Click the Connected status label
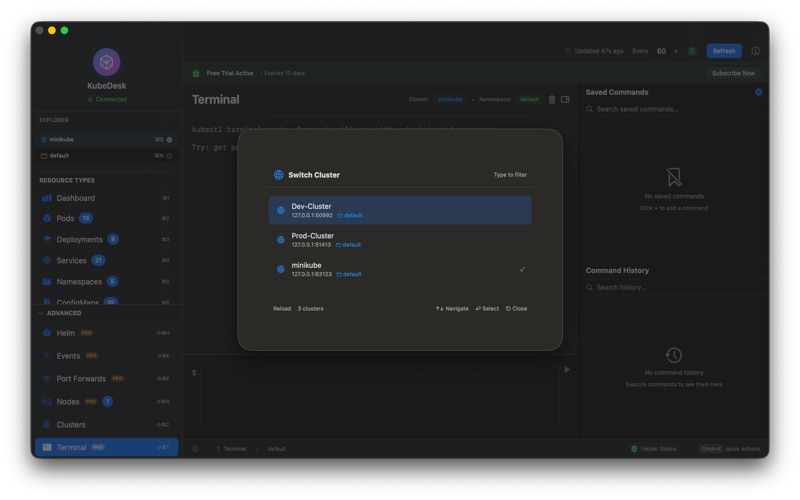The width and height of the screenshot is (800, 500). [x=107, y=99]
